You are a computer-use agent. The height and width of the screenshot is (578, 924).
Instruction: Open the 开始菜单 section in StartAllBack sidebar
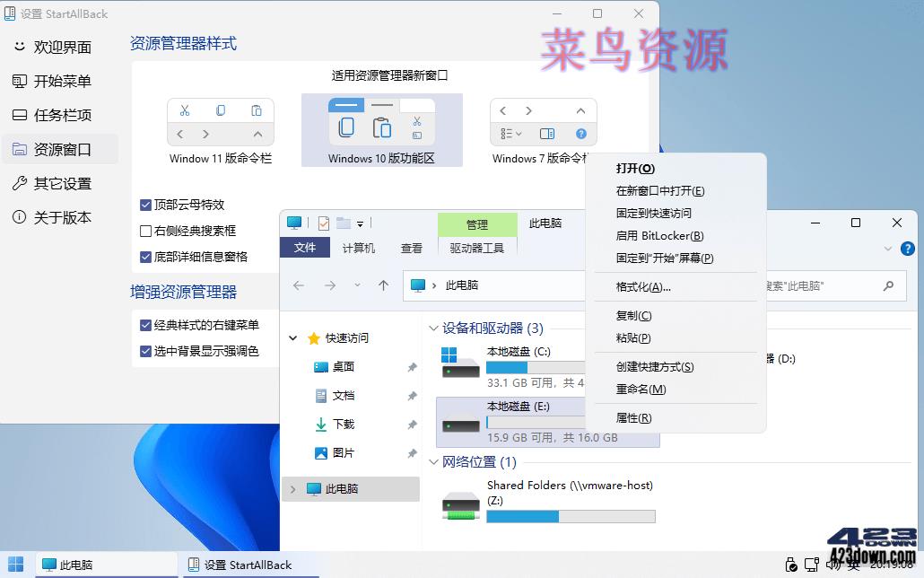point(63,81)
